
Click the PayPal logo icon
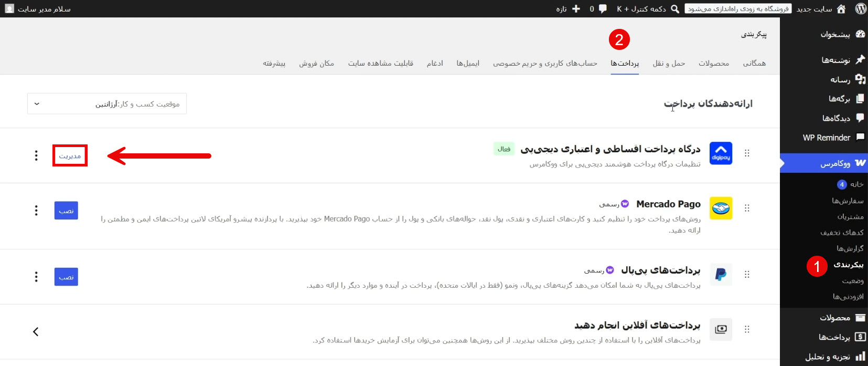tap(721, 274)
